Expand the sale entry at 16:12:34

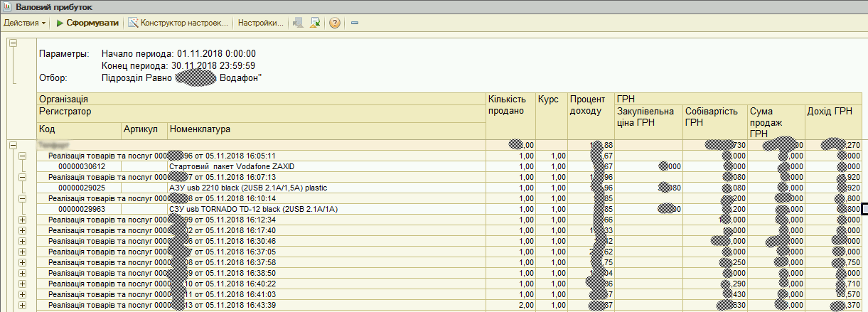coord(21,220)
